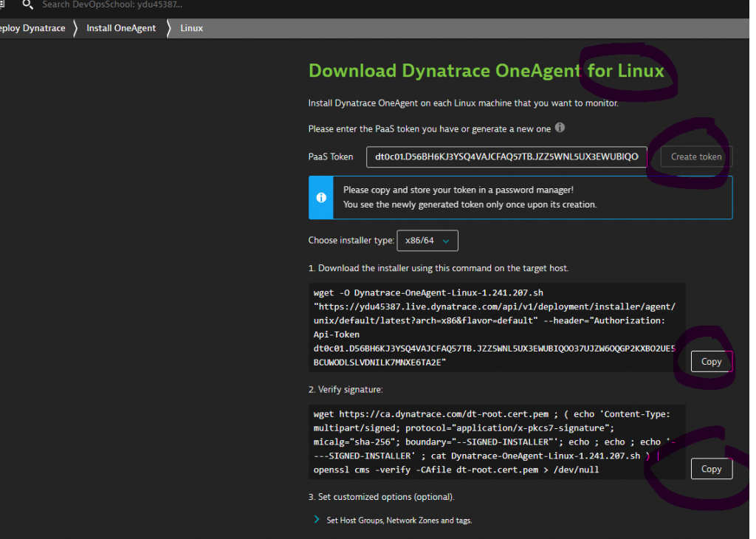Expand Set Host Groups, Network Zones and tags

pyautogui.click(x=399, y=521)
